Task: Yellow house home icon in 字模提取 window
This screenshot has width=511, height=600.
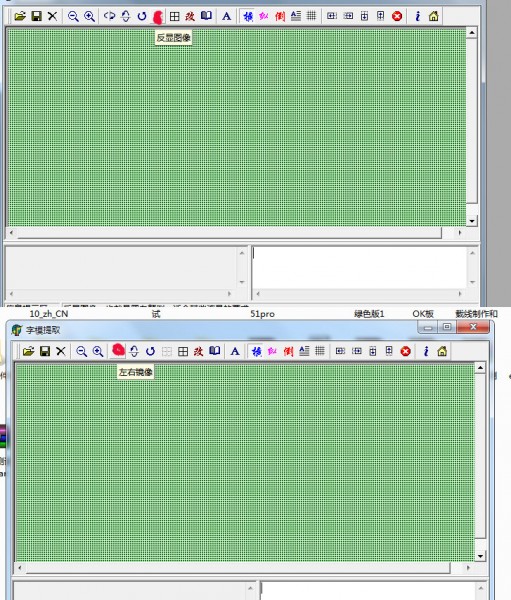Action: 442,351
